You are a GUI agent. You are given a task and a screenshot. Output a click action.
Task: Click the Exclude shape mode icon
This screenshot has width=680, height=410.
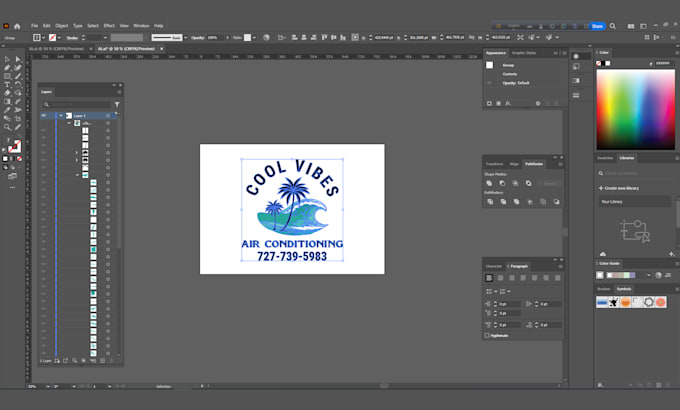pos(529,183)
